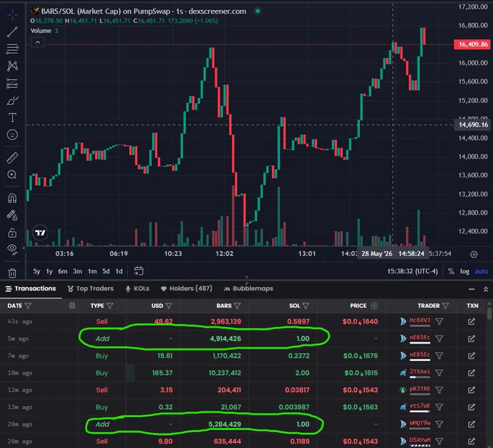The height and width of the screenshot is (448, 493).
Task: Open trader pR3TRE profile link
Action: pyautogui.click(x=420, y=389)
